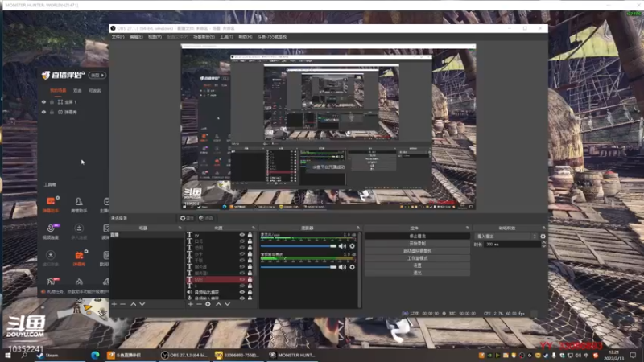This screenshot has width=644, height=362.
Task: Select the yy source row
Action: [x=221, y=235]
